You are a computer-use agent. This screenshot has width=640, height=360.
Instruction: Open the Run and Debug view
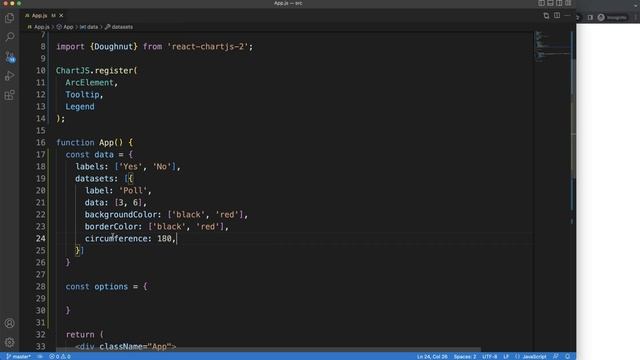tap(9, 76)
